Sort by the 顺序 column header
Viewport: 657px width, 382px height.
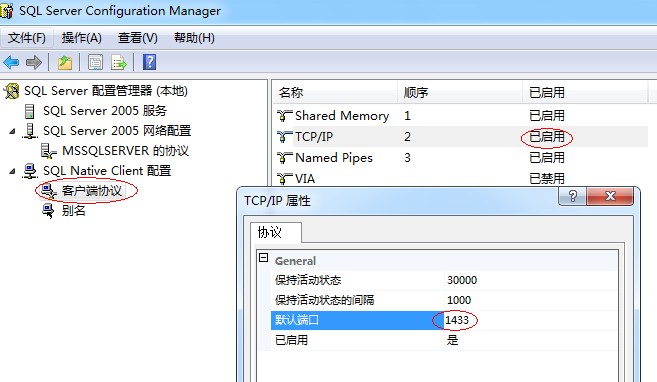click(x=460, y=92)
